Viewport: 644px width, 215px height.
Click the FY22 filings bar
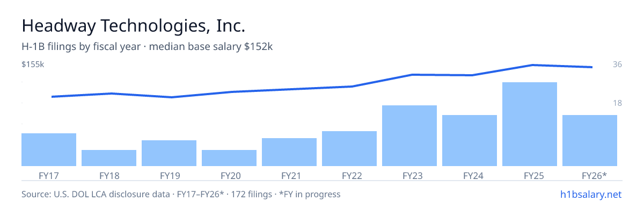click(x=349, y=148)
